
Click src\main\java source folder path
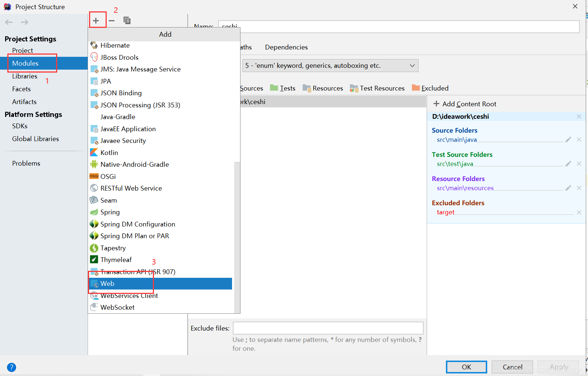pyautogui.click(x=457, y=140)
